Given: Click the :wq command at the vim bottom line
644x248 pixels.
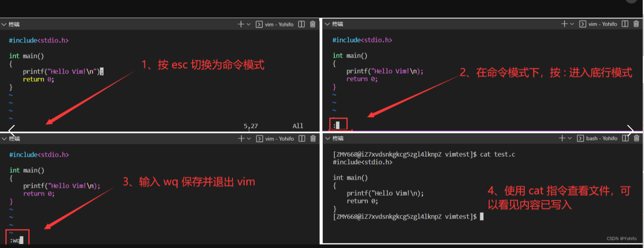Looking at the screenshot, I should (x=16, y=240).
